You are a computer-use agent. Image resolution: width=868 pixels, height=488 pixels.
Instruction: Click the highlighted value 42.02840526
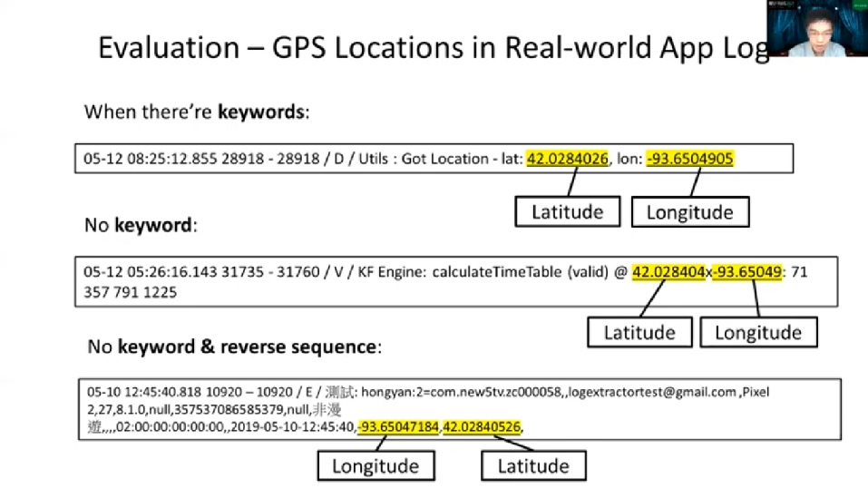point(482,427)
